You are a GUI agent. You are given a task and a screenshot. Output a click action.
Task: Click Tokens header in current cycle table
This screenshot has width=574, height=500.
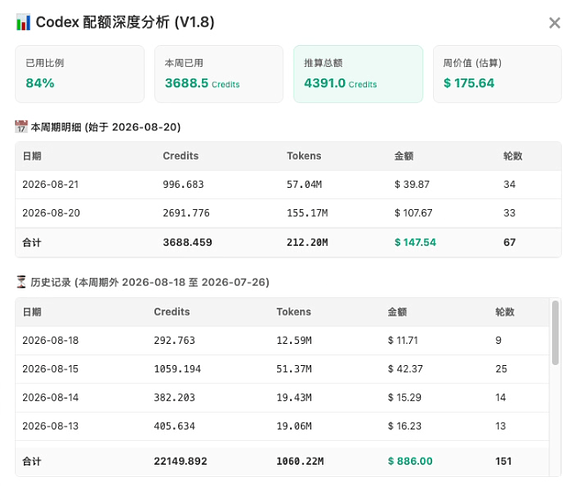click(304, 156)
